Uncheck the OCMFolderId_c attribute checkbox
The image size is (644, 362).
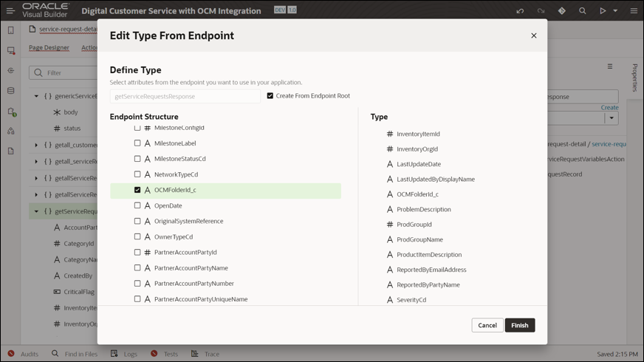point(137,190)
